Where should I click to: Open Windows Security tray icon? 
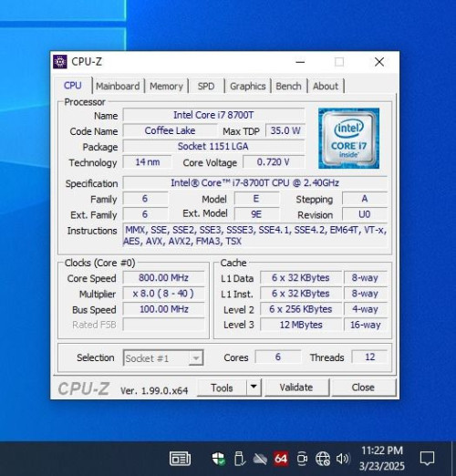pyautogui.click(x=218, y=459)
